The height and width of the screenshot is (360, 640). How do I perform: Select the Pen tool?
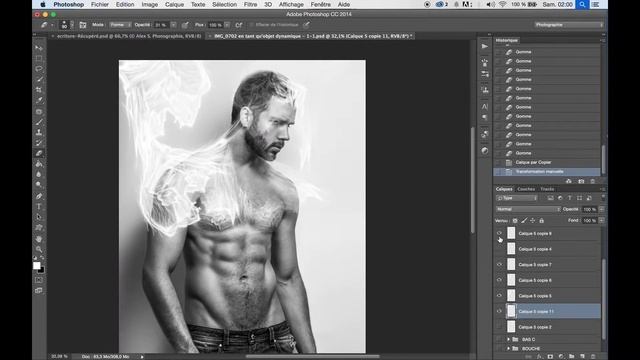39,196
